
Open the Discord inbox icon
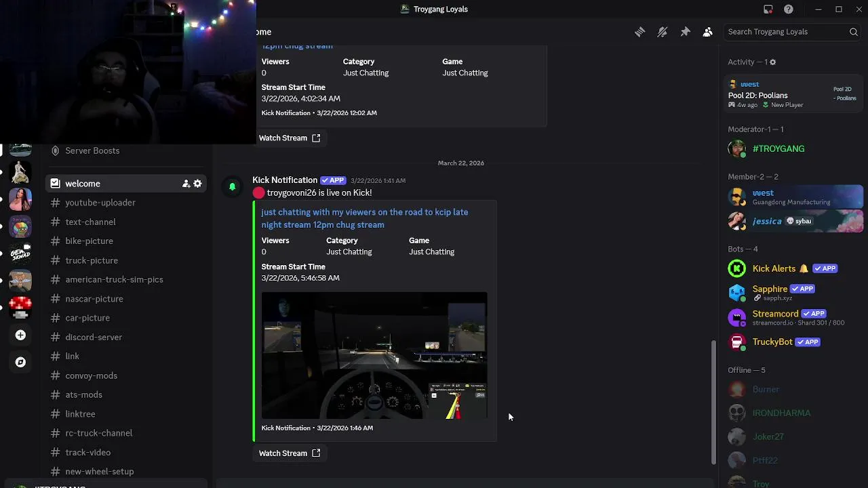(768, 9)
